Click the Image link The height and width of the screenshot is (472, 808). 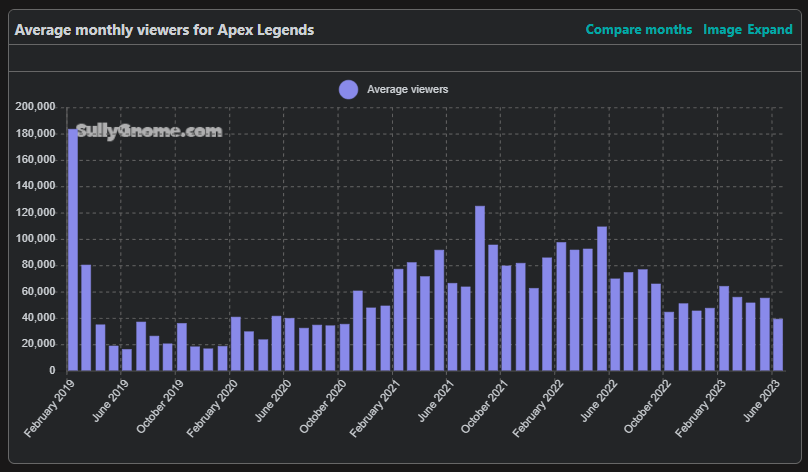(722, 30)
